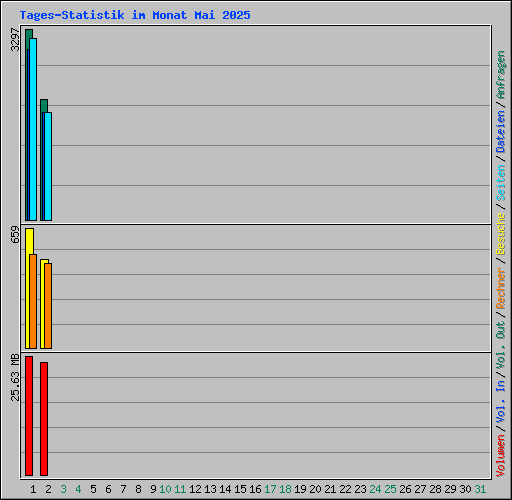The width and height of the screenshot is (512, 500).
Task: Click the day 1 cyan Seiten bar
Action: pyautogui.click(x=33, y=129)
